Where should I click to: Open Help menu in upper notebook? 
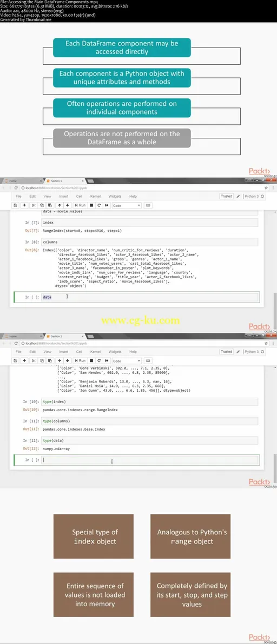(133, 196)
